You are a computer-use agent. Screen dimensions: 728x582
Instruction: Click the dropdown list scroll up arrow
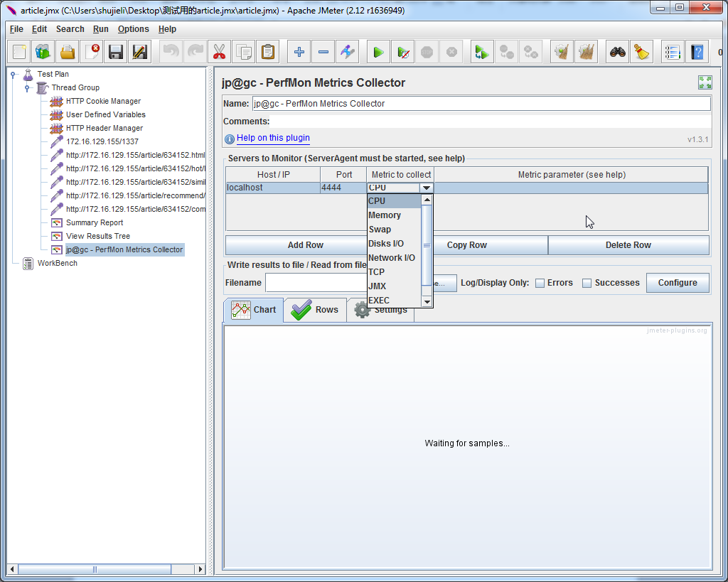pyautogui.click(x=427, y=200)
